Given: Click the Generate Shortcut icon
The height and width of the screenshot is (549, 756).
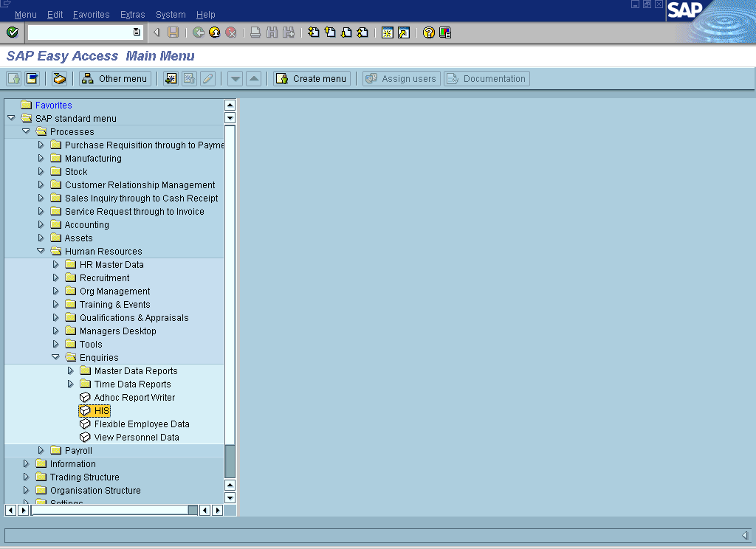Looking at the screenshot, I should coord(404,32).
